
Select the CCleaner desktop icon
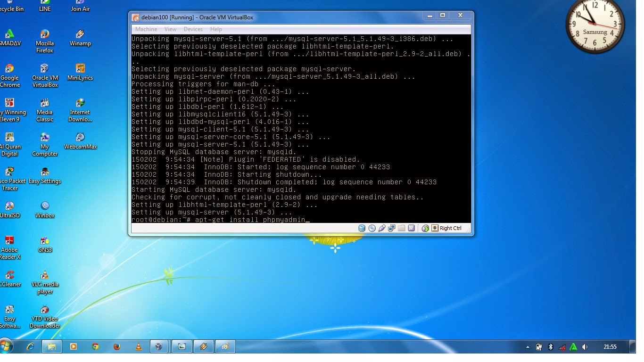(x=9, y=279)
